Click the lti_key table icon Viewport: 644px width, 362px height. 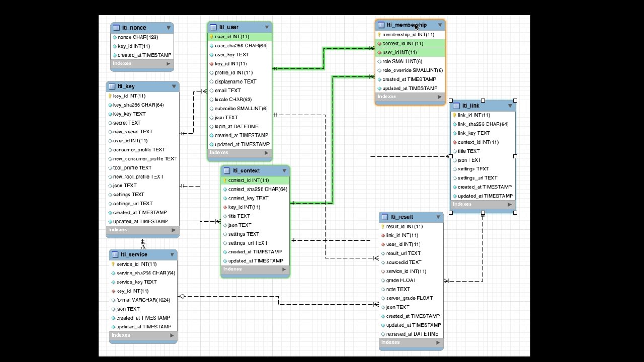pyautogui.click(x=112, y=86)
